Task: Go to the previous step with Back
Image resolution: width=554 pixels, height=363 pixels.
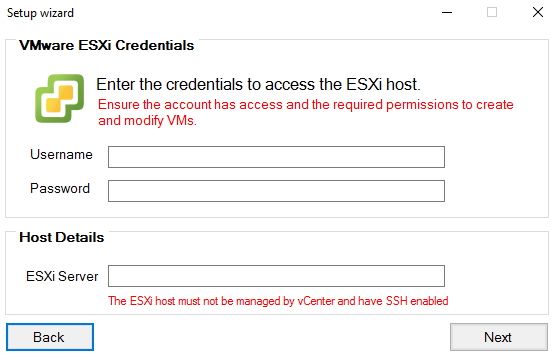Action: pyautogui.click(x=50, y=337)
